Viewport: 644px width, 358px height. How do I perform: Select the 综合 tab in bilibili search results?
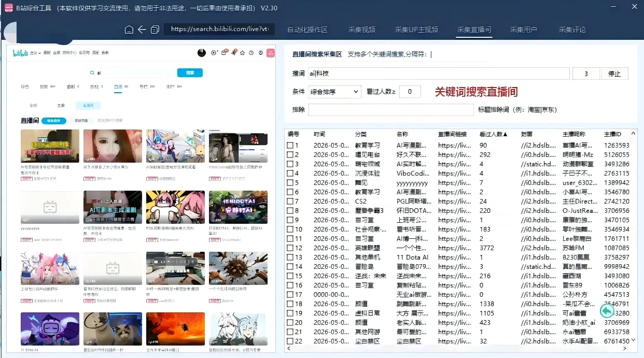24,87
